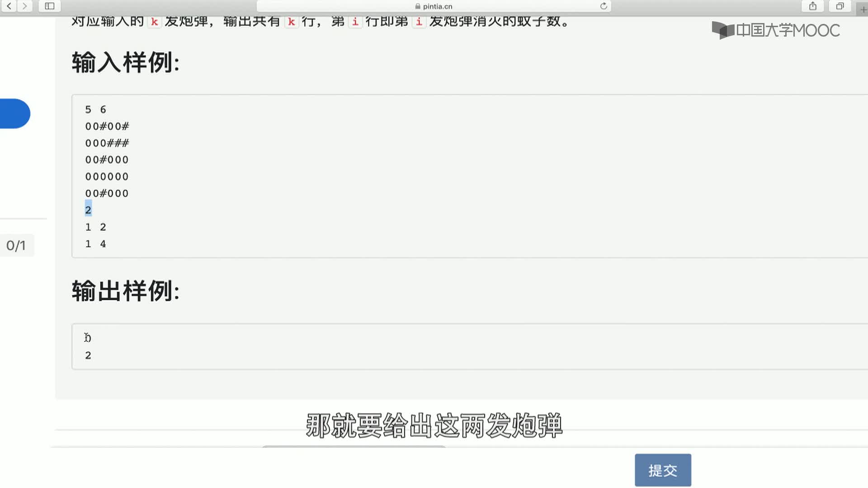Click the 输入样例 heading
868x488 pixels.
(126, 62)
